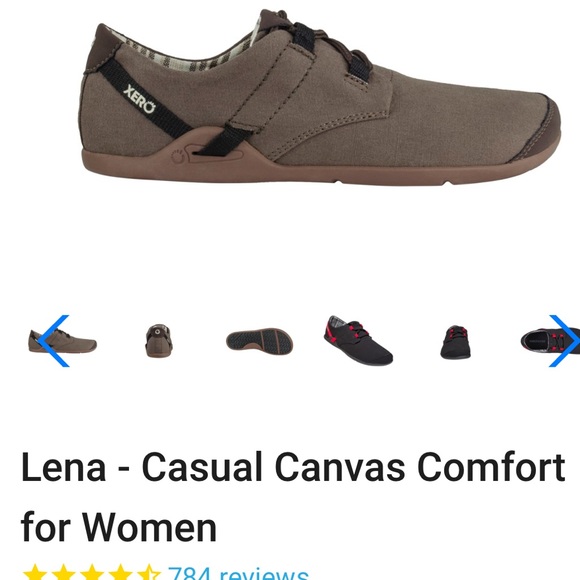
Task: Click the 'Lena - Casual Canvas Comfort' product title
Action: (293, 468)
